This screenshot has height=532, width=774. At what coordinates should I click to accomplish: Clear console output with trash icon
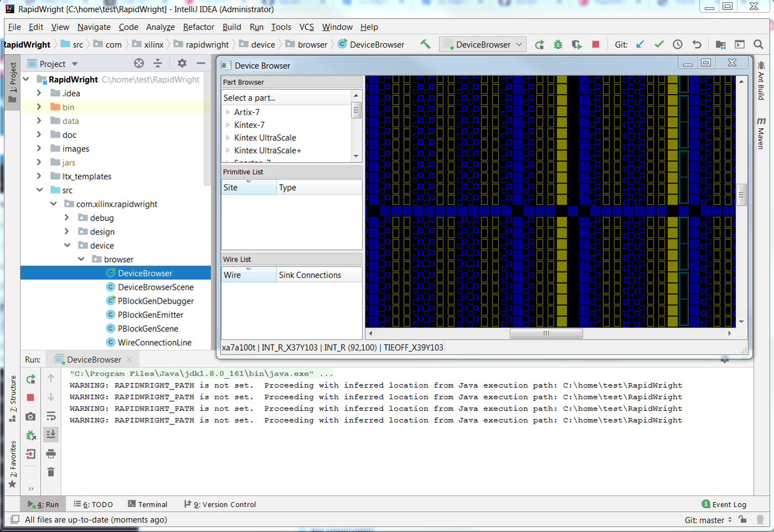(51, 472)
